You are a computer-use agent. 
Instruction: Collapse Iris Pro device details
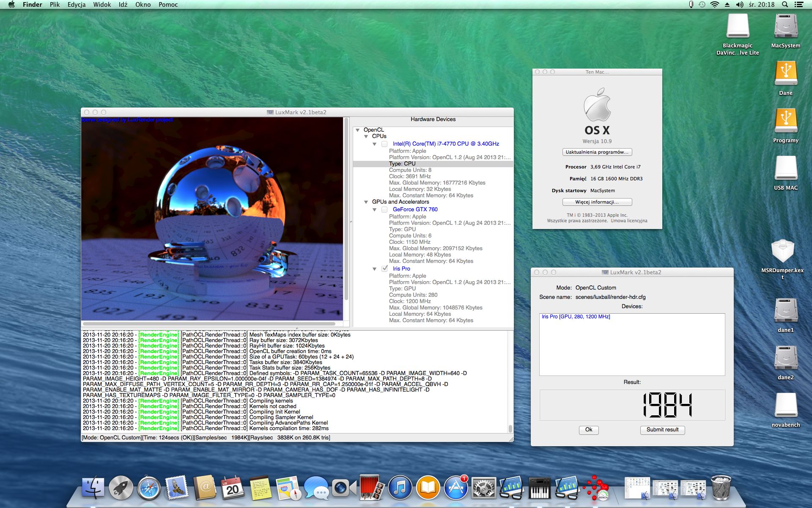(375, 269)
